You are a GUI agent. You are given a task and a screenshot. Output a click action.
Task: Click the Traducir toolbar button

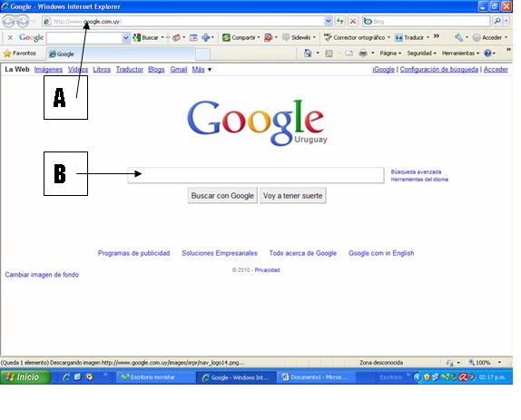coord(411,37)
